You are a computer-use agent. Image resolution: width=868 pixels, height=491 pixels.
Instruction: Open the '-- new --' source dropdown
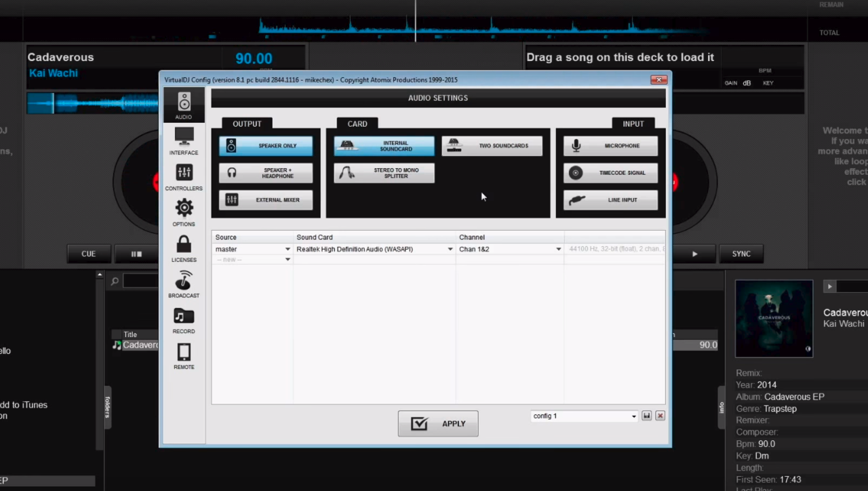288,260
